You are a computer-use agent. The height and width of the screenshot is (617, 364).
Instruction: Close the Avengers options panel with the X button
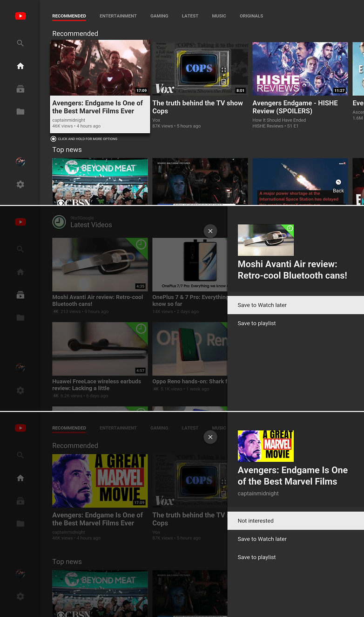click(x=210, y=437)
